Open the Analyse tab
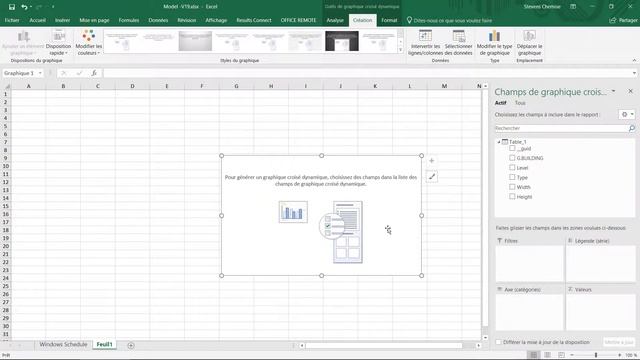 coord(335,20)
